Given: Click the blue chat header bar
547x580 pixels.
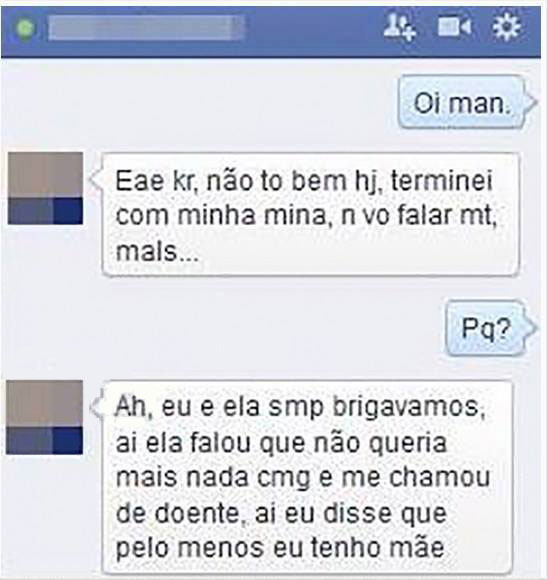Looking at the screenshot, I should pos(271,31).
